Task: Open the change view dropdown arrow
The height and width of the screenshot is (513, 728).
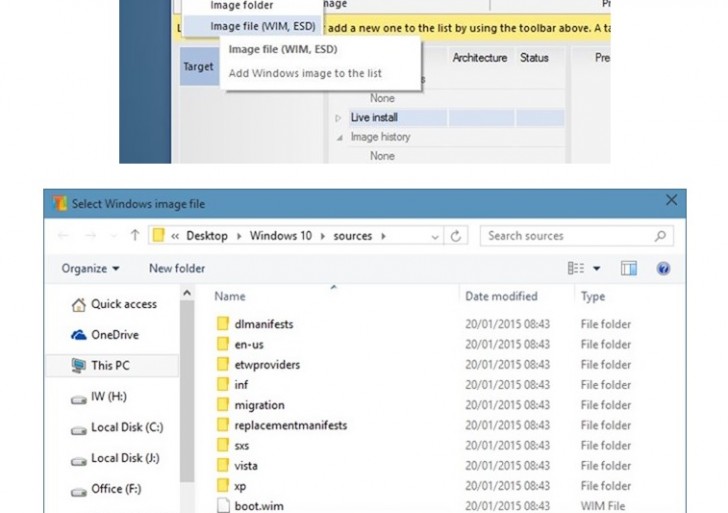Action: tap(597, 268)
